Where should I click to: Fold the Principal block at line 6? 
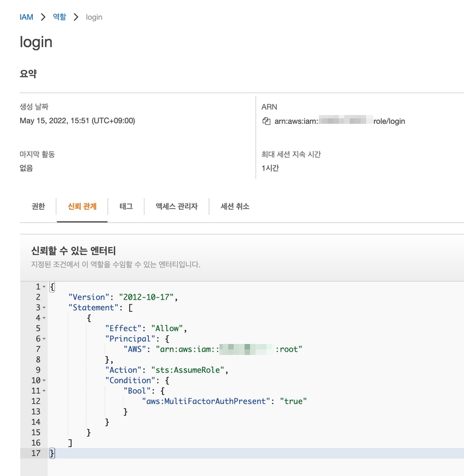(44, 339)
